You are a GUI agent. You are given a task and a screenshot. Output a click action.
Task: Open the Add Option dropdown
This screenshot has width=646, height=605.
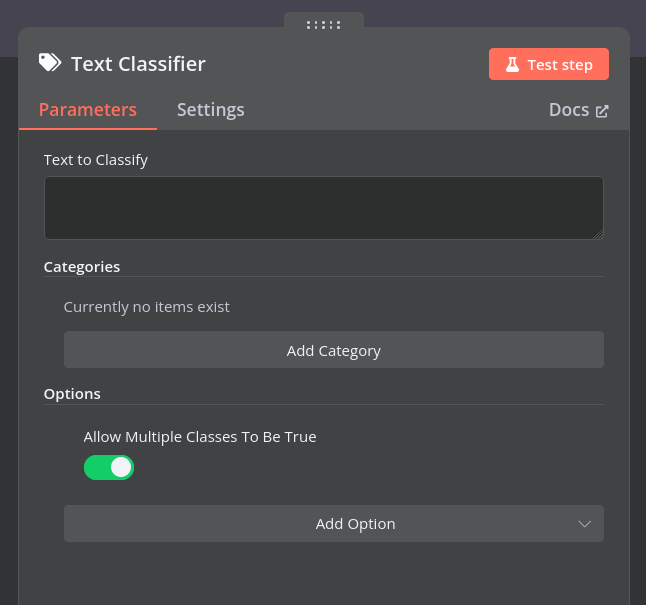tap(334, 523)
